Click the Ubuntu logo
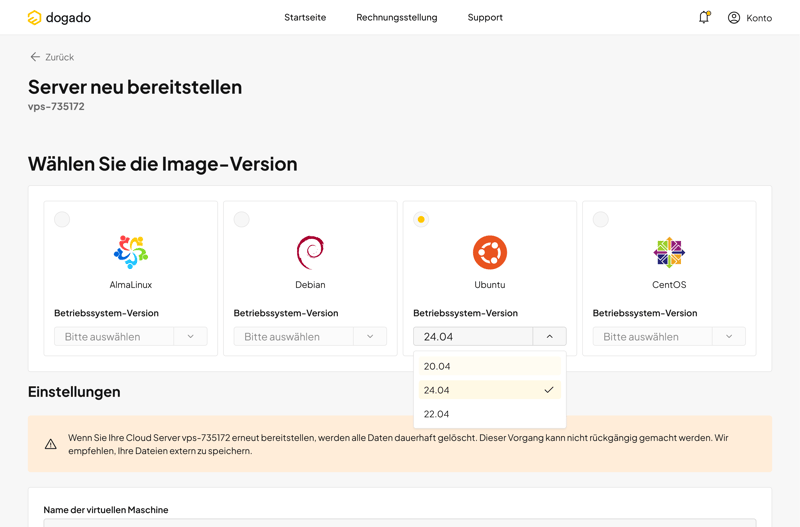This screenshot has height=527, width=800. point(490,252)
